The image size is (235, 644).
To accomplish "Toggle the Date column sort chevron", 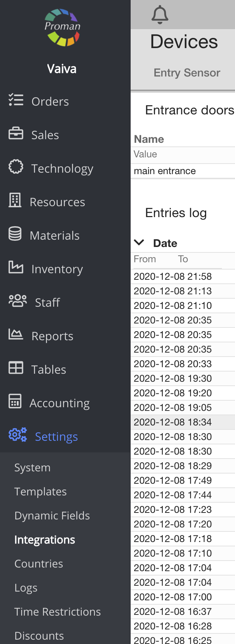I will [x=139, y=242].
